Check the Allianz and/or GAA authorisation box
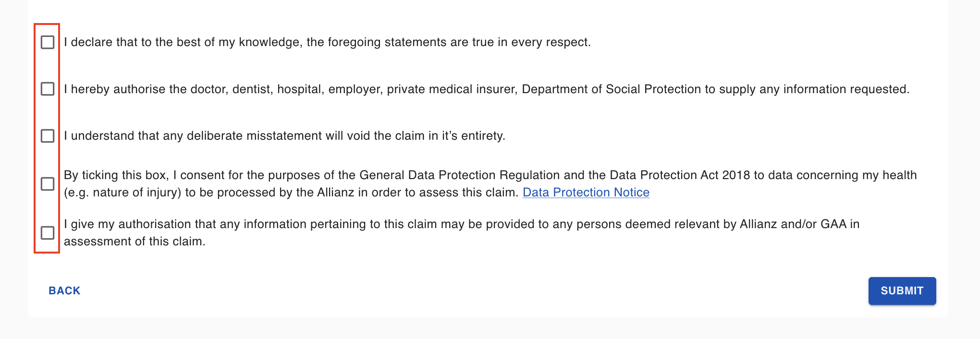The width and height of the screenshot is (980, 339). click(x=48, y=233)
